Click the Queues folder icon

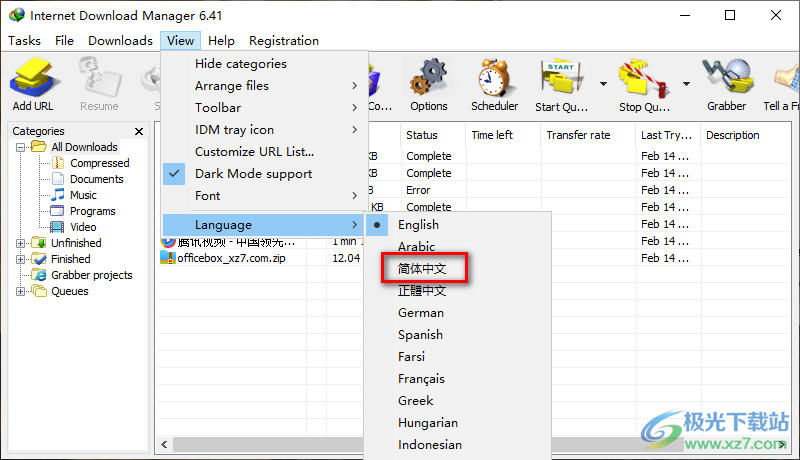(39, 291)
